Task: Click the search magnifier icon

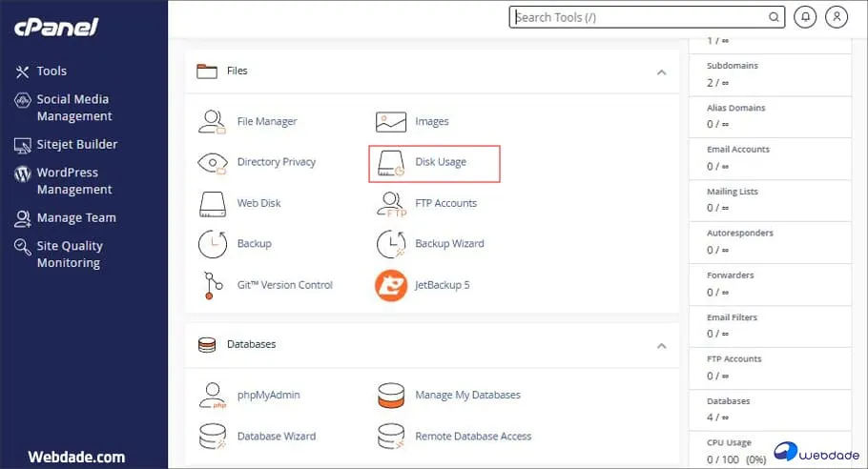Action: [774, 17]
